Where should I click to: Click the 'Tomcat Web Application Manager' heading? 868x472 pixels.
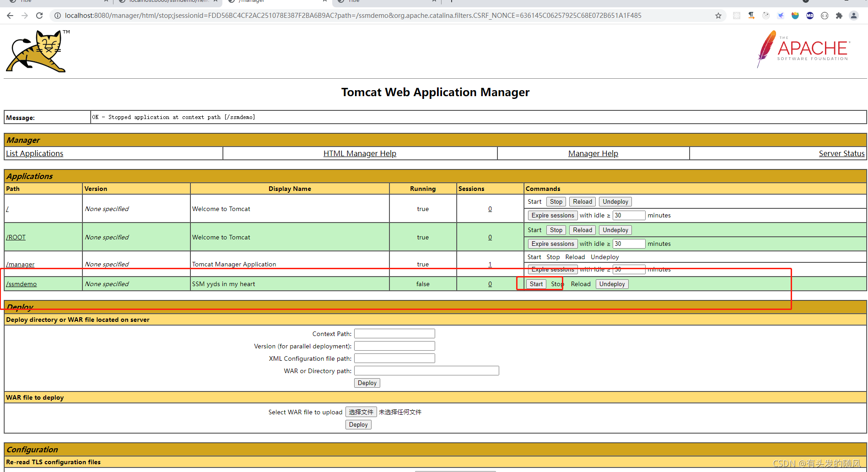[x=435, y=92]
